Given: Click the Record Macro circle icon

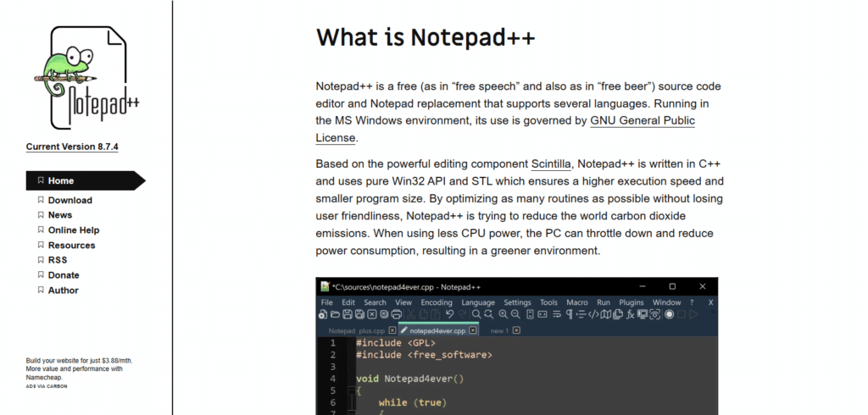Looking at the screenshot, I should click(670, 314).
